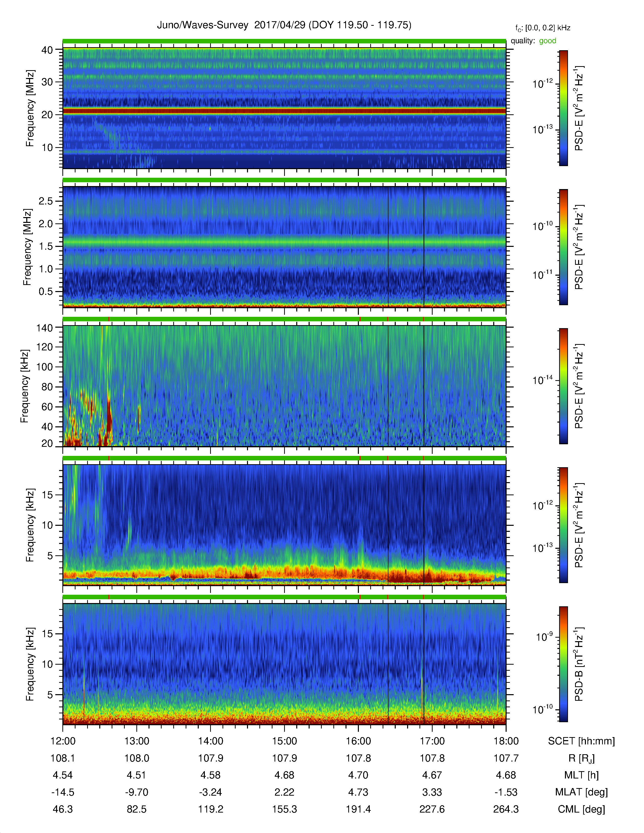Click the dark red 21 MHz band
The image size is (644, 833).
[284, 111]
